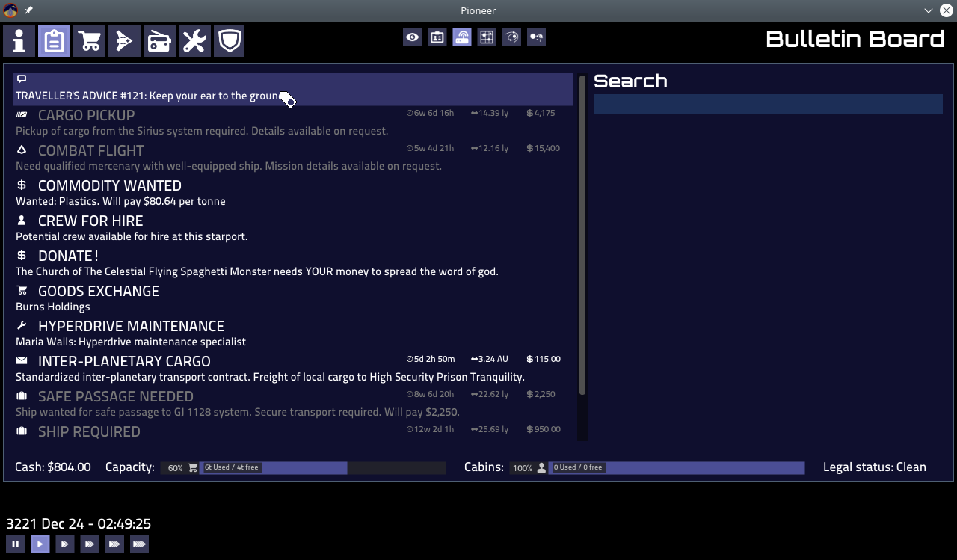This screenshot has width=957, height=560.
Task: Click the Cargo Pickup row icon
Action: pos(22,114)
